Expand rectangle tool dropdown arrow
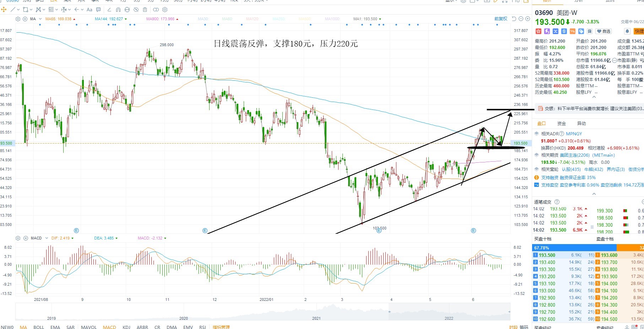The width and height of the screenshot is (644, 329). tap(31, 10)
